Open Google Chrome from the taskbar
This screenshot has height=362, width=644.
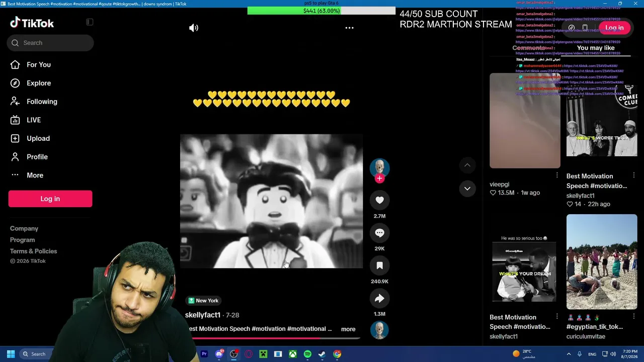tap(337, 354)
